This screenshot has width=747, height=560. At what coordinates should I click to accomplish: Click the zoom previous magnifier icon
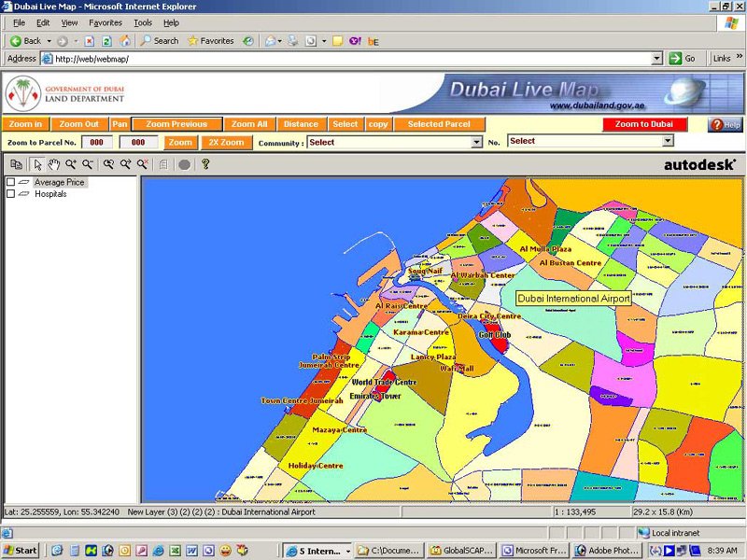coord(108,165)
